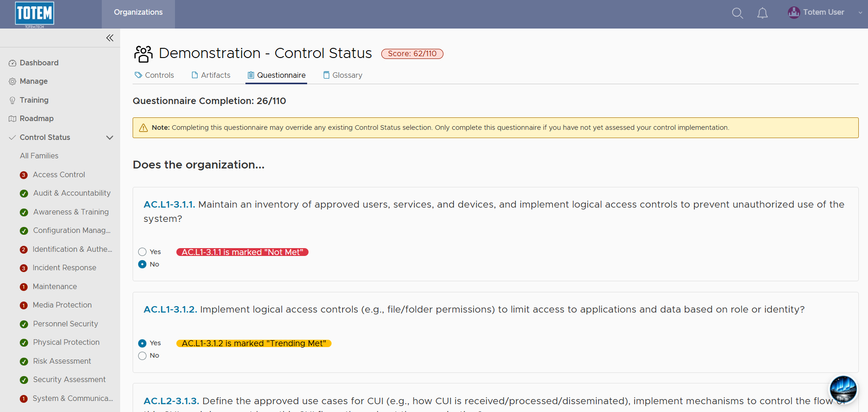
Task: Collapse the Control Status chevron
Action: [110, 138]
